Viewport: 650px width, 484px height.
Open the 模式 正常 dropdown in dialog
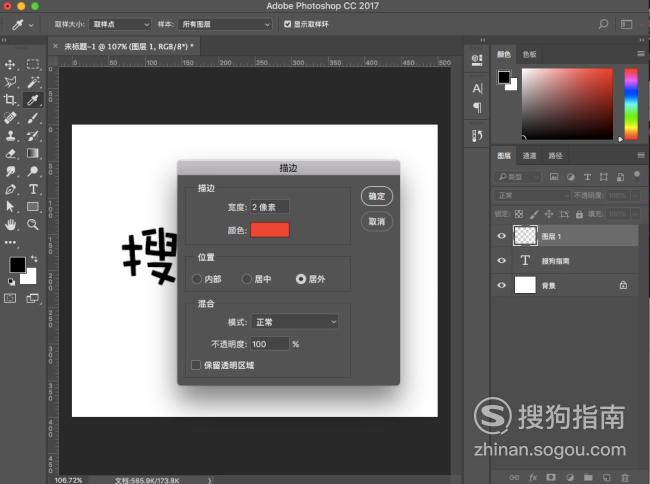[x=295, y=322]
